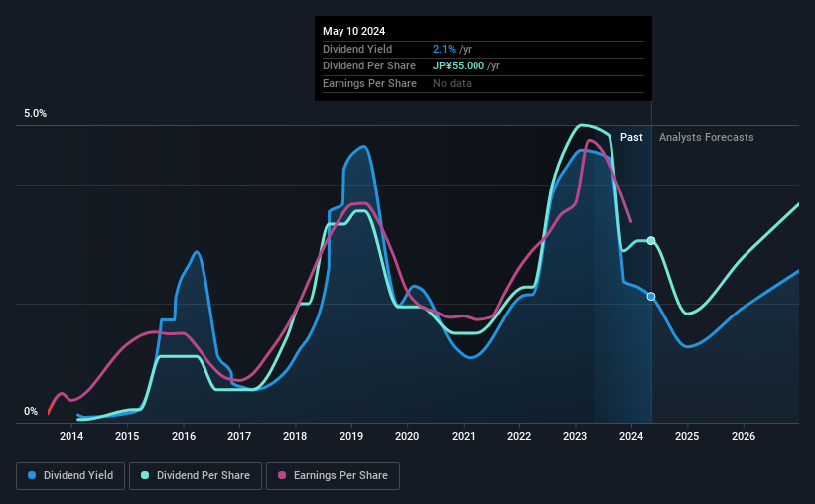
Task: Click the 'No data' earnings value
Action: tap(452, 83)
